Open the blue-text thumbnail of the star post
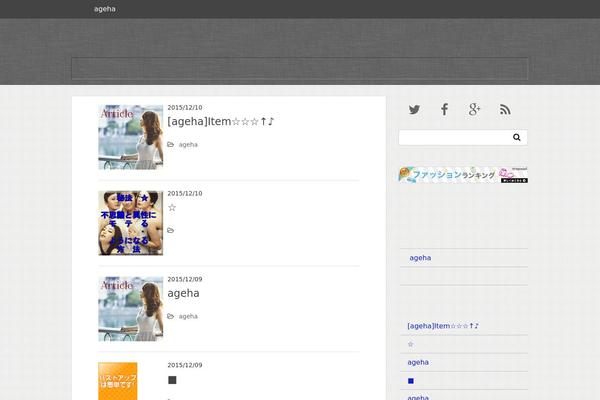 [130, 223]
